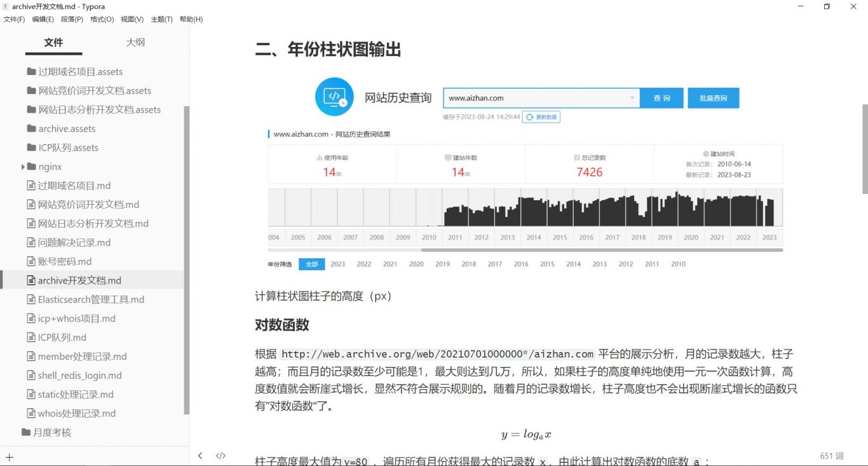Open the 格式(O) menu
This screenshot has width=868, height=466.
pyautogui.click(x=102, y=19)
